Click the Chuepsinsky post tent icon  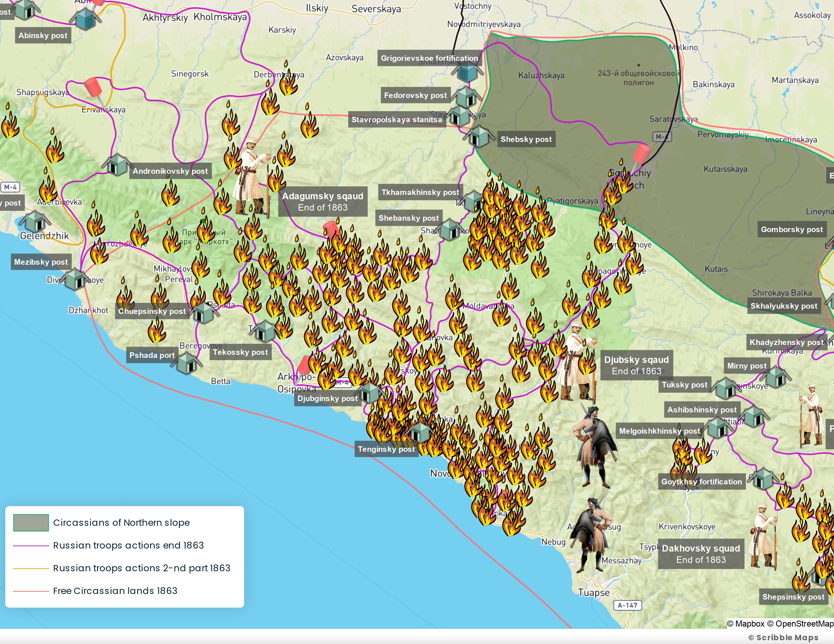(x=203, y=312)
